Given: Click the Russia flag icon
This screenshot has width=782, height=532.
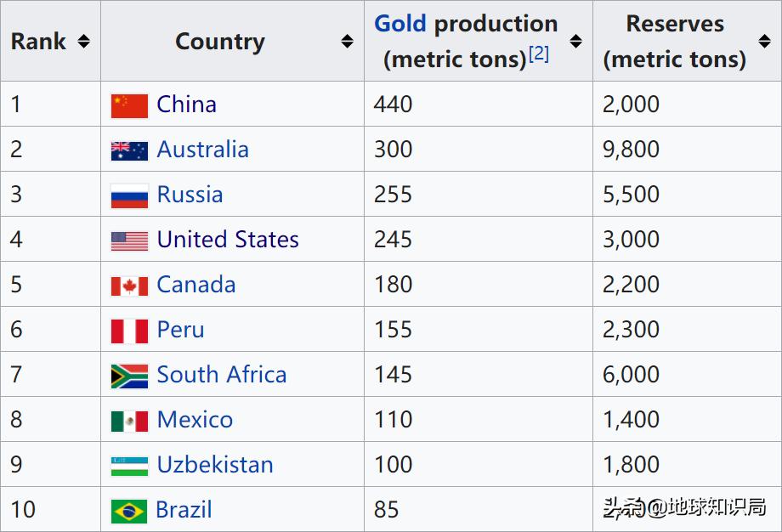Looking at the screenshot, I should pyautogui.click(x=129, y=195).
